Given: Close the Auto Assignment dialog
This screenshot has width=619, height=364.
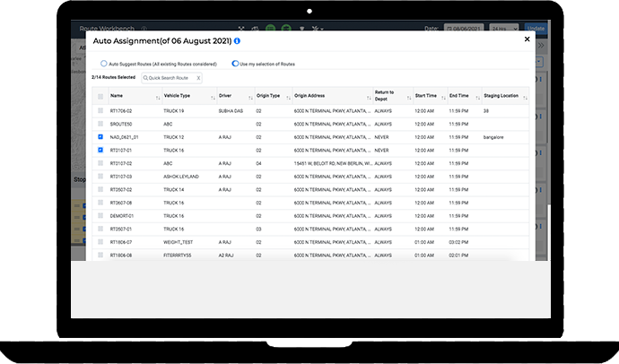Looking at the screenshot, I should [527, 39].
